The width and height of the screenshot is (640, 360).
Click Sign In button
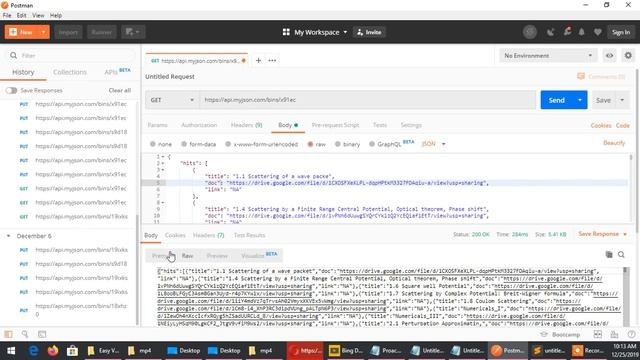pyautogui.click(x=621, y=32)
